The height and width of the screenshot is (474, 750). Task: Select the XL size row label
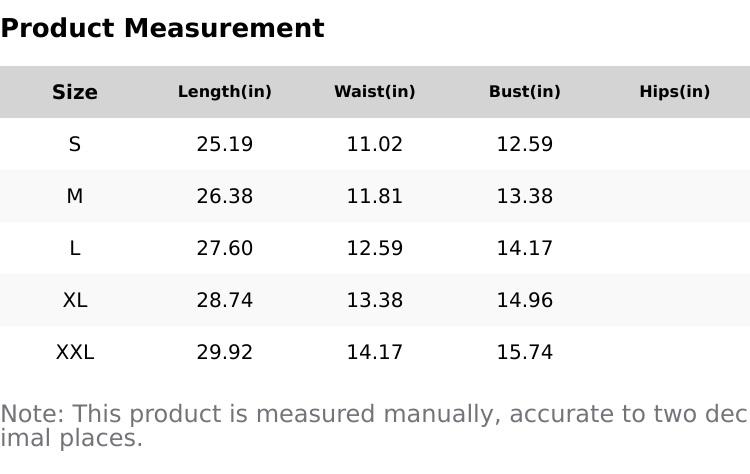[x=75, y=300]
